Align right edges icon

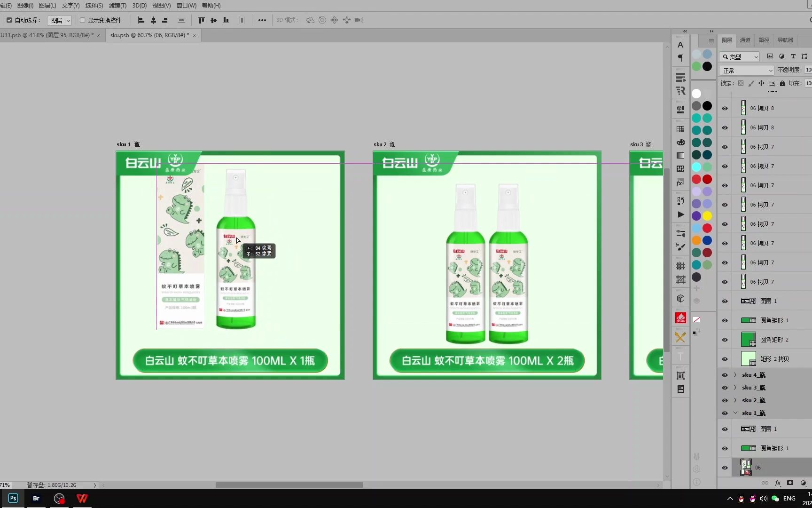click(x=165, y=20)
